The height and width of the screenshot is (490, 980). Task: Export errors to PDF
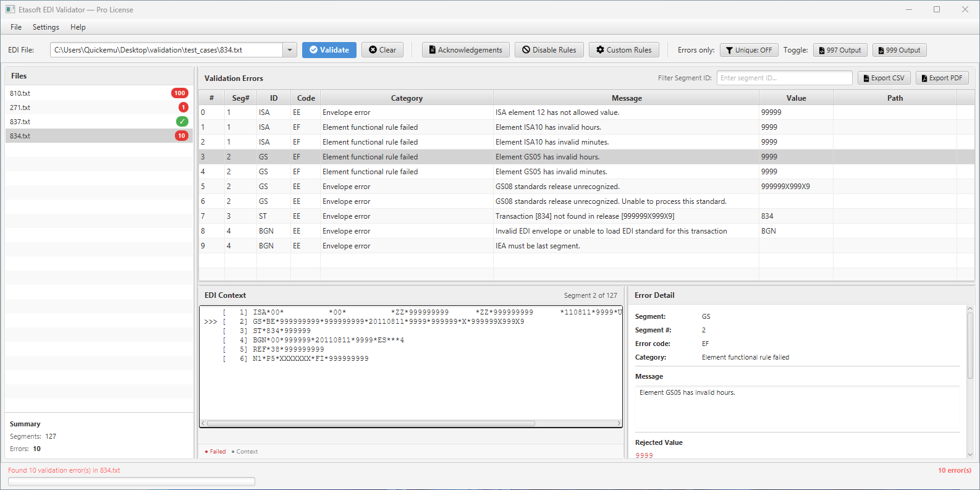pos(942,78)
